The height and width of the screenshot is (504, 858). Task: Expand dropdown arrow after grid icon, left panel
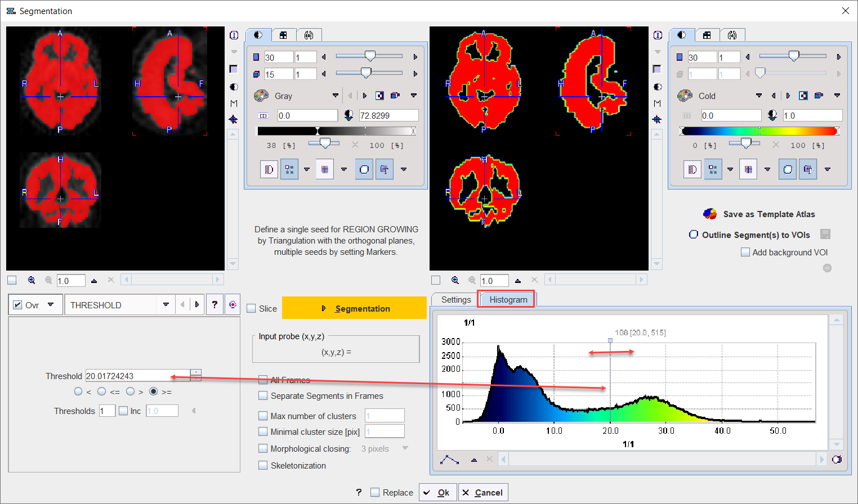click(344, 169)
